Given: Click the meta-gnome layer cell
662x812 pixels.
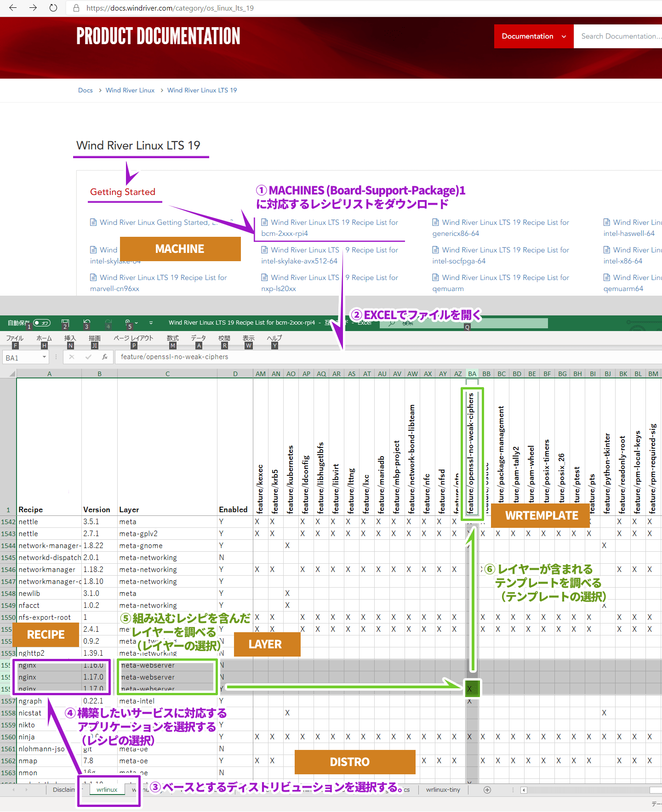Looking at the screenshot, I should [167, 546].
